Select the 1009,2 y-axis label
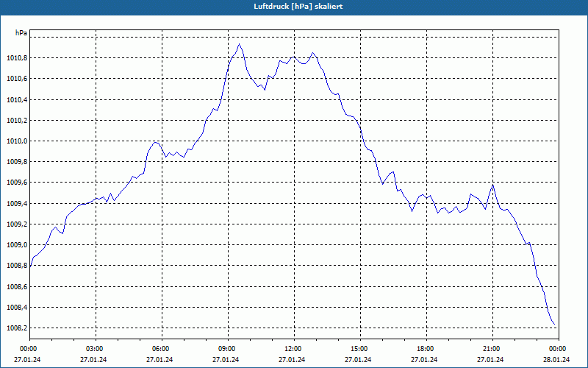Viewport: 588px width, 368px height. (x=16, y=224)
